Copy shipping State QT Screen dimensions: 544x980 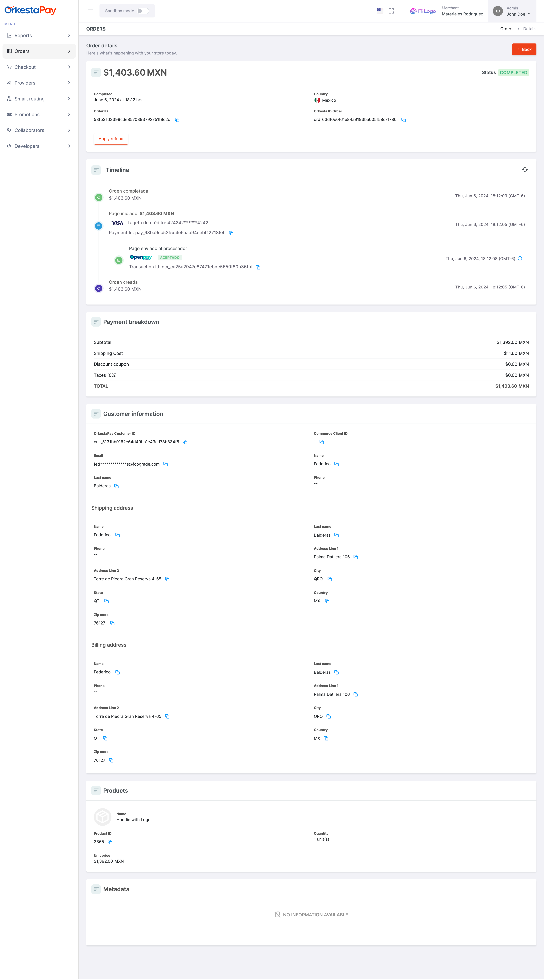pyautogui.click(x=107, y=601)
